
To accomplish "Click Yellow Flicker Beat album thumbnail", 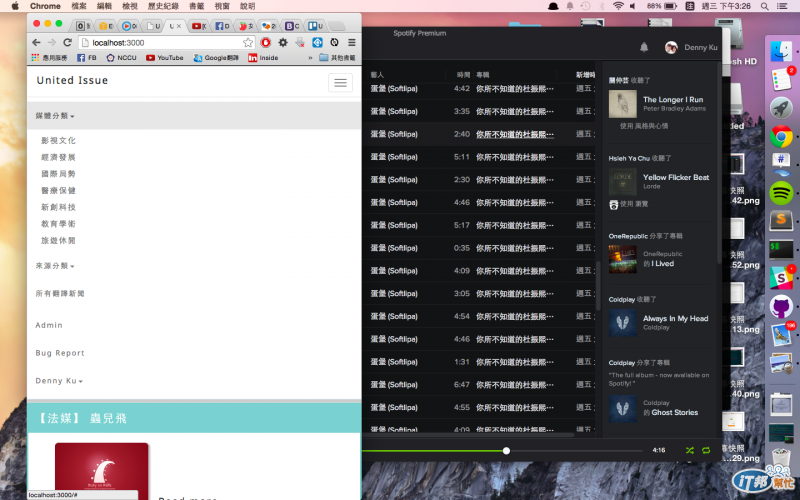I will [622, 182].
